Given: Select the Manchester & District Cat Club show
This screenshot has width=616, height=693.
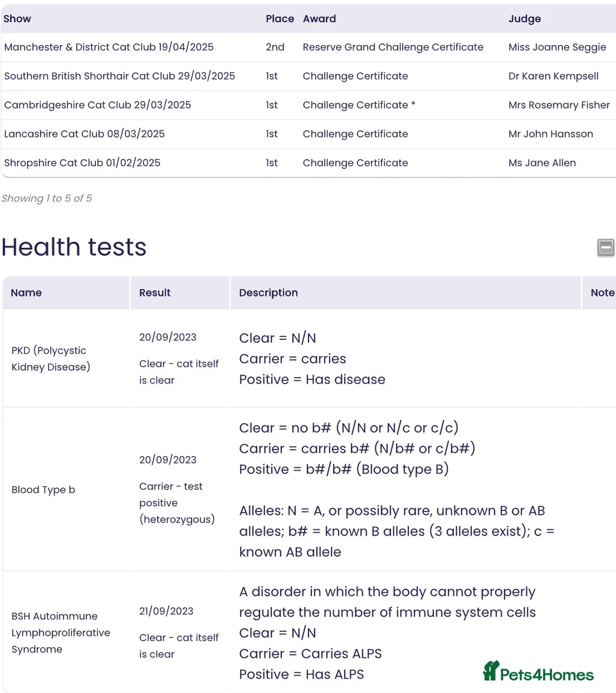Looking at the screenshot, I should click(109, 47).
